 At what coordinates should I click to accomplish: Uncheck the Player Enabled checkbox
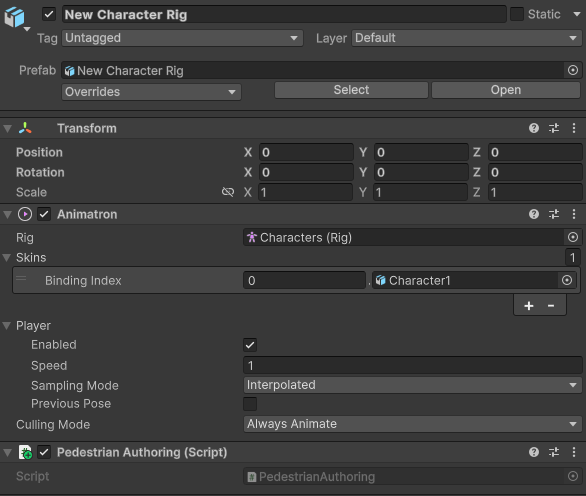pos(250,345)
